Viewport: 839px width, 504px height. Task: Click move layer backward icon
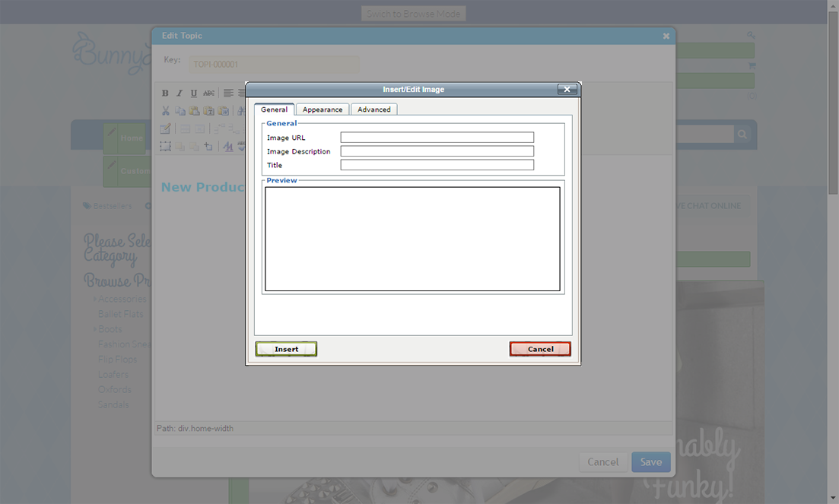point(194,147)
